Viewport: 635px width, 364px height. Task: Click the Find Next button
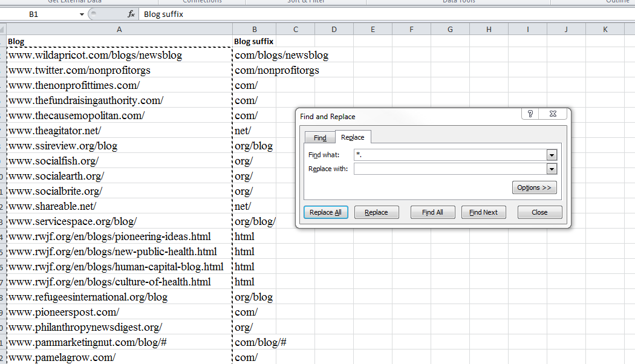point(483,212)
